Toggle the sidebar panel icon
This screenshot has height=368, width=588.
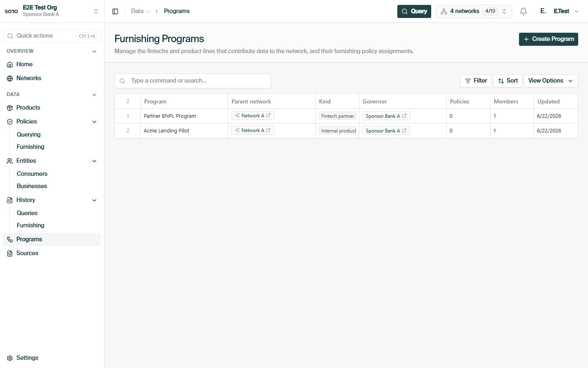(x=115, y=11)
